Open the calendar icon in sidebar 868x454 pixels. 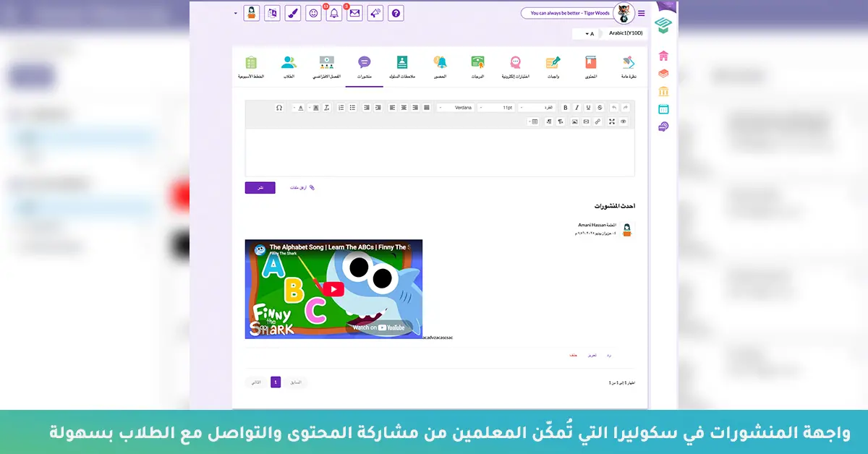663,109
